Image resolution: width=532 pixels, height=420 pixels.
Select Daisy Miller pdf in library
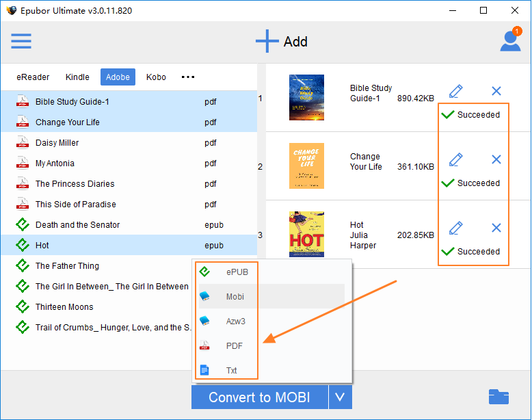click(57, 143)
